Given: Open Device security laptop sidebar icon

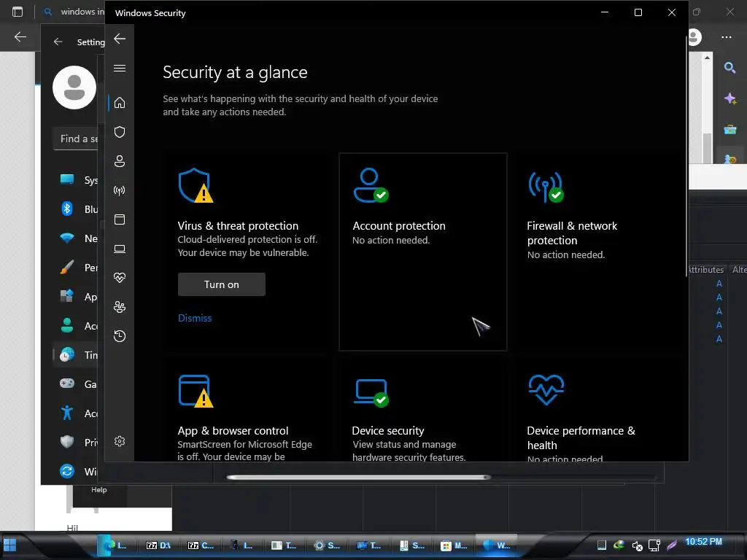Looking at the screenshot, I should tap(120, 249).
